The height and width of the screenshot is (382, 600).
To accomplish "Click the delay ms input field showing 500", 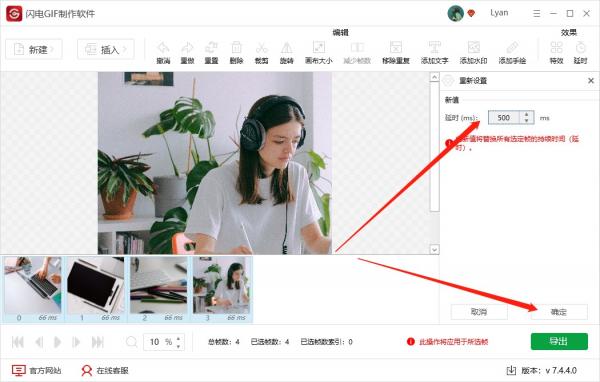I will click(504, 118).
